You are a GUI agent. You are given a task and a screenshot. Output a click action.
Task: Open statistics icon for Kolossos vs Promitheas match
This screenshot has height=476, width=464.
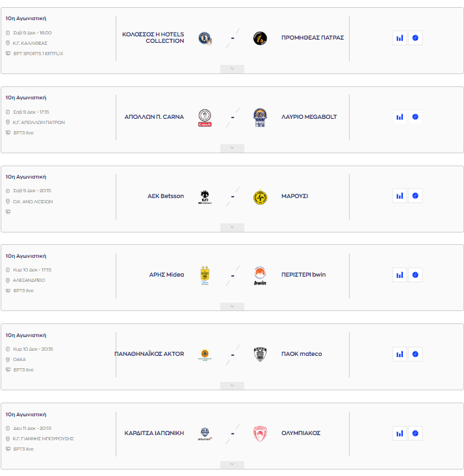(400, 38)
